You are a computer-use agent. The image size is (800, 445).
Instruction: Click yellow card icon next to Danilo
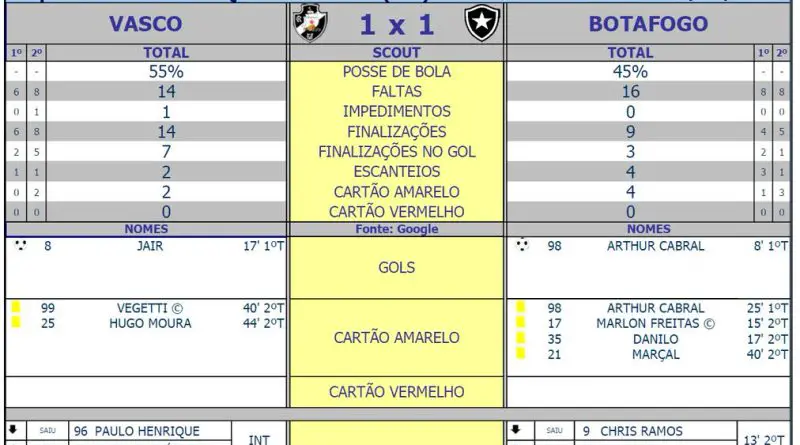[520, 337]
